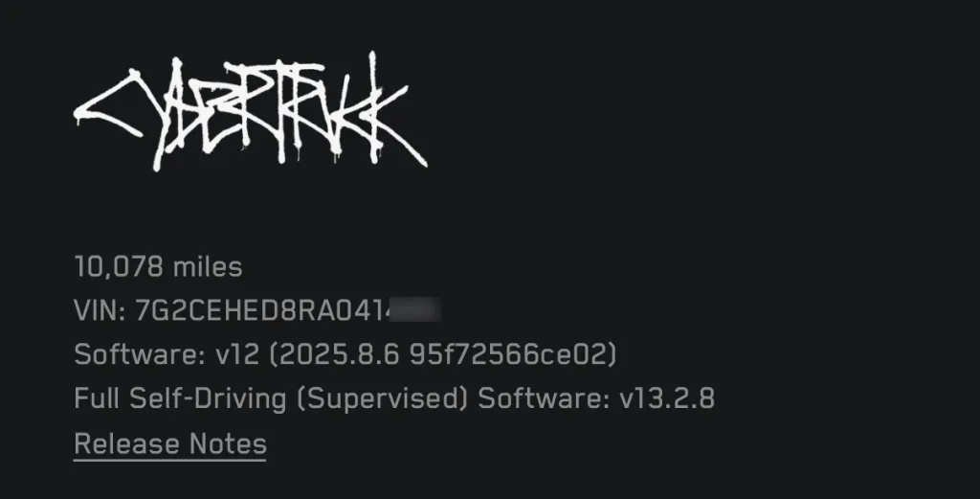This screenshot has height=499, width=980.
Task: Click the Cybertruck graffiti logo
Action: click(251, 111)
